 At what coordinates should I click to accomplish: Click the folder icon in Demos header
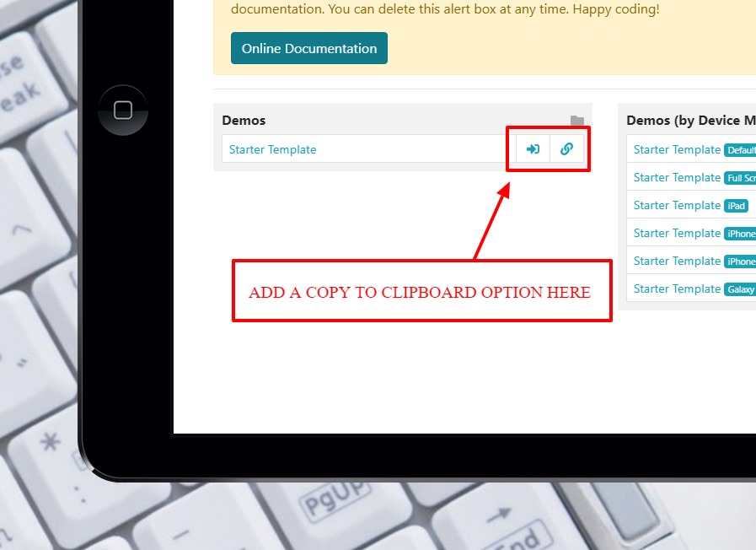pos(577,120)
